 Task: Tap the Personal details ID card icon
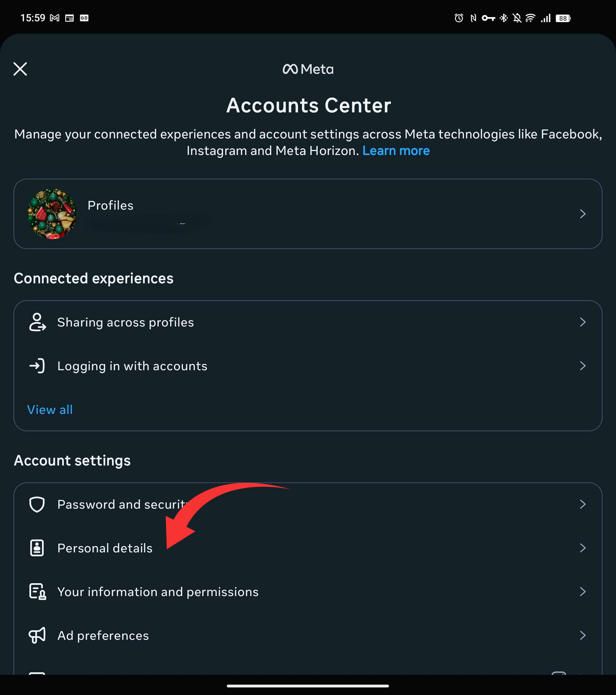(37, 548)
